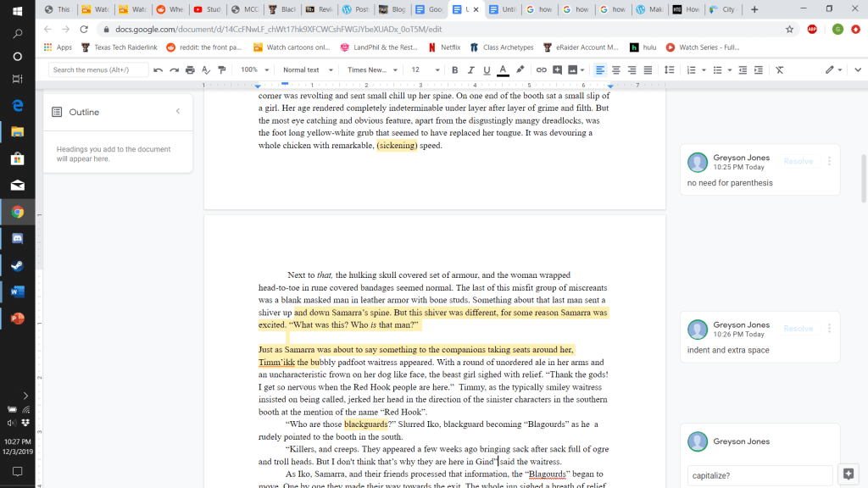Click the Search the menus field

[97, 69]
